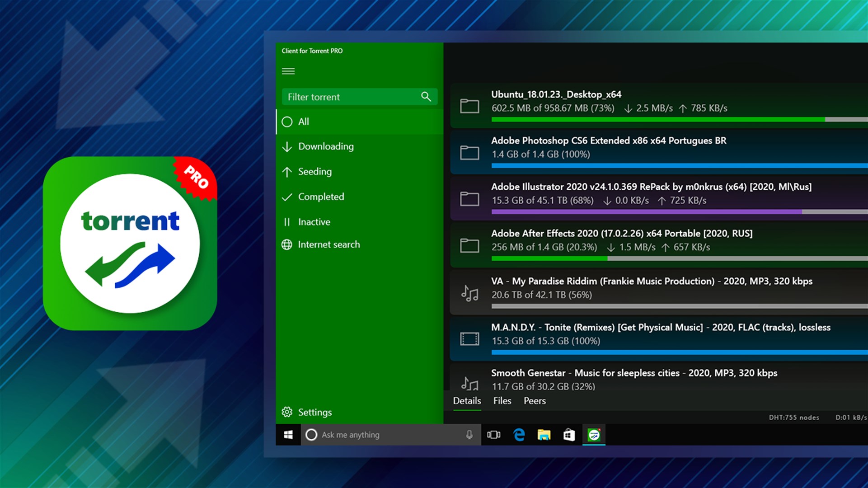This screenshot has height=488, width=868.
Task: Filter by Completed torrents
Action: tap(321, 197)
